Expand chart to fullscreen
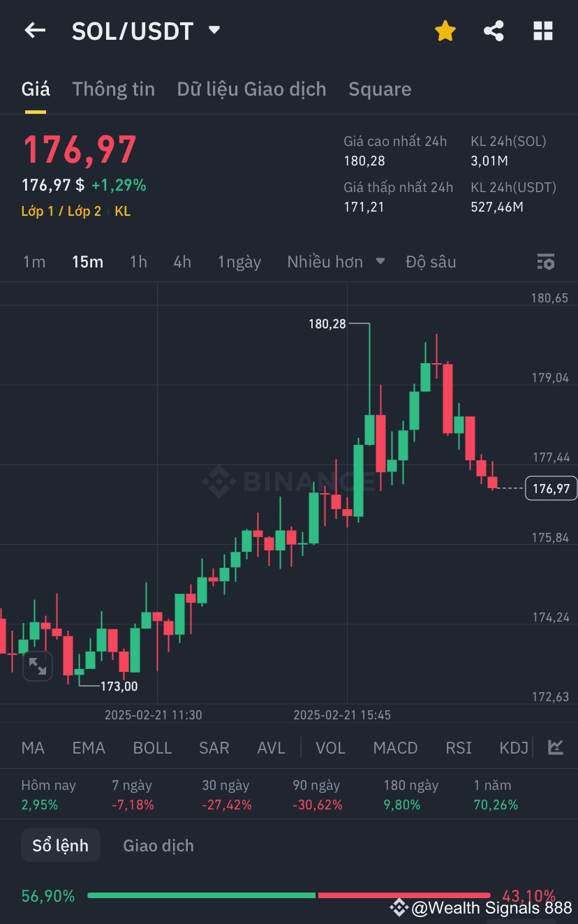The width and height of the screenshot is (578, 924). pyautogui.click(x=38, y=666)
